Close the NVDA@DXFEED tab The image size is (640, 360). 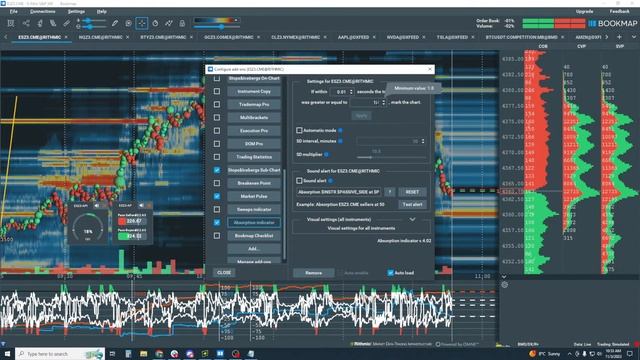click(424, 37)
